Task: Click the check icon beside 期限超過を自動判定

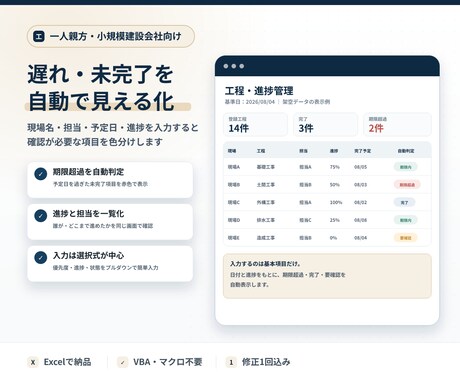Action: click(41, 174)
